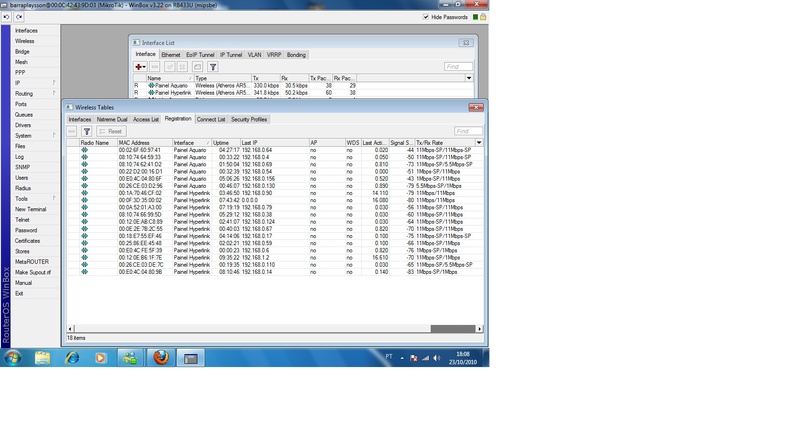Image resolution: width=800 pixels, height=433 pixels.
Task: Sort by the Uptime column header
Action: (x=226, y=143)
